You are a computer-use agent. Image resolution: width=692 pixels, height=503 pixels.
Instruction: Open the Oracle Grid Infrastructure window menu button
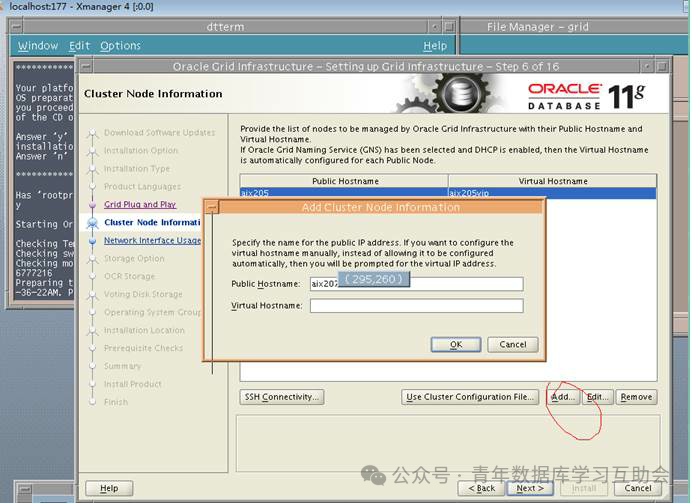[x=86, y=67]
